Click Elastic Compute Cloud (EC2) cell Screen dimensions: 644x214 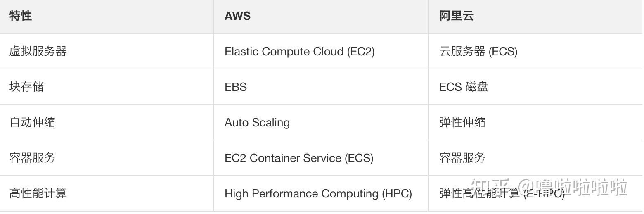(300, 52)
